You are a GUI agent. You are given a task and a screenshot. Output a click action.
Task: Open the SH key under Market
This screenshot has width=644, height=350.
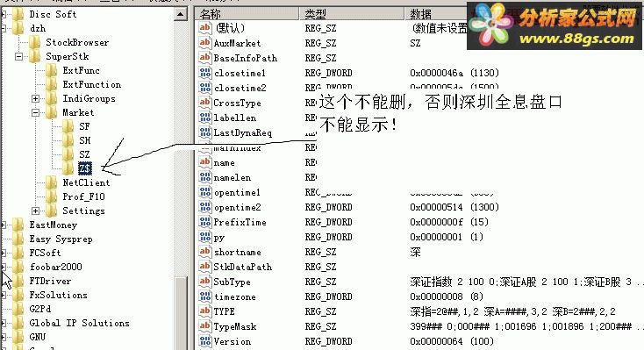84,140
